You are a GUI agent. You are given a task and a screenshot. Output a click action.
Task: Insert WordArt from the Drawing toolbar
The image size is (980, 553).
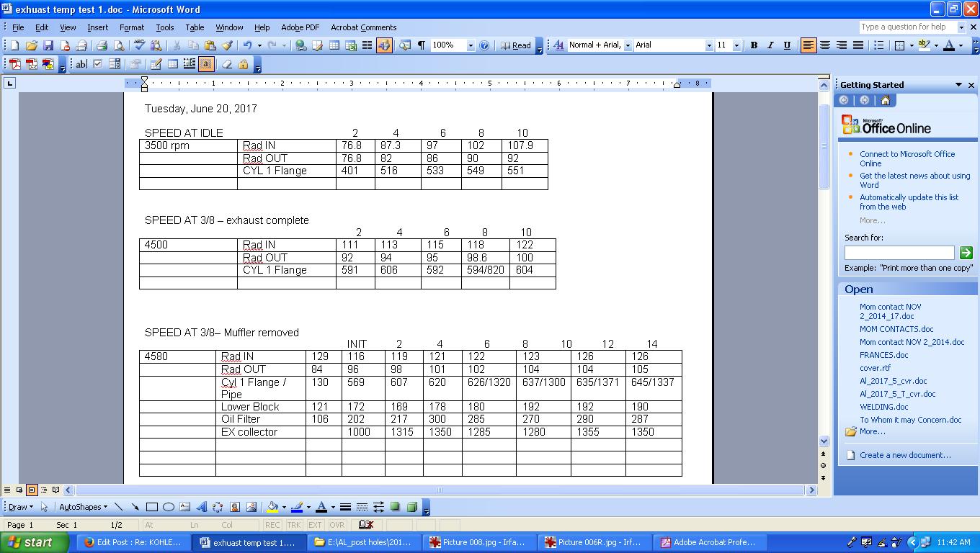[201, 507]
